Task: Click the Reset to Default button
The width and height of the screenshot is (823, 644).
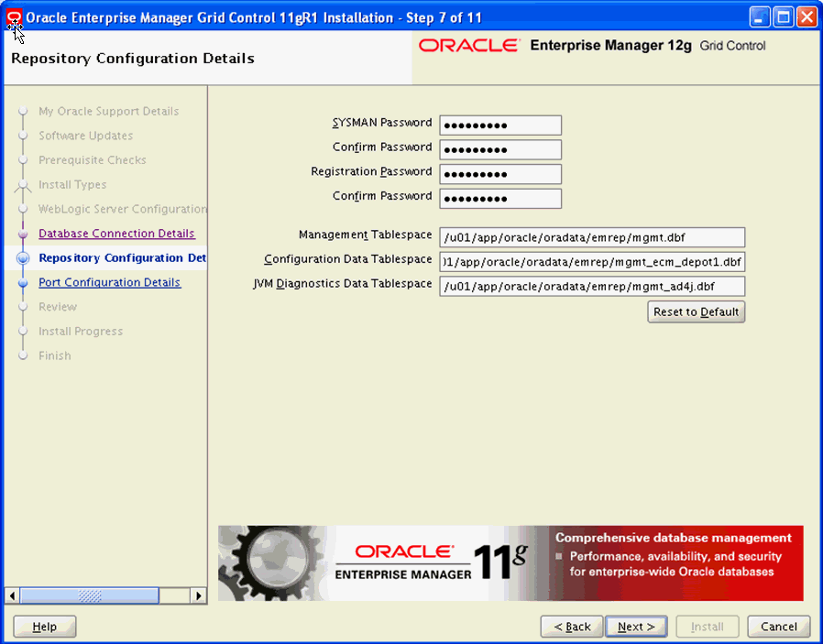Action: (x=696, y=311)
